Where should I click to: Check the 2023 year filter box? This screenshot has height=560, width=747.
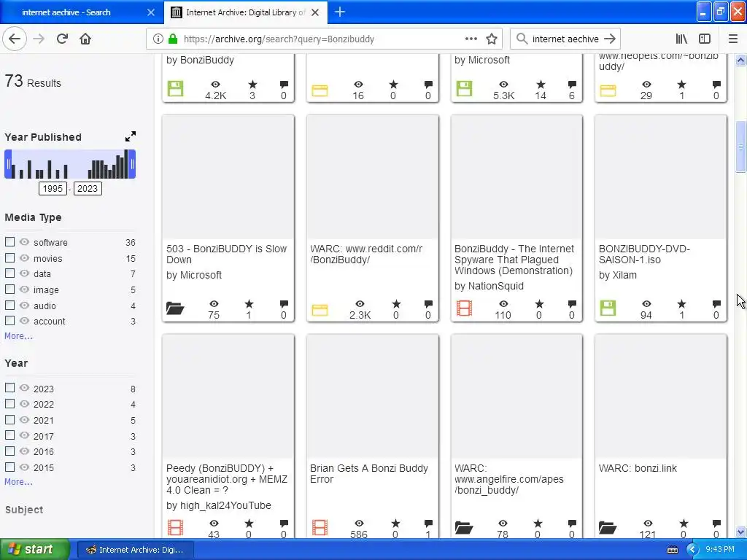coord(9,388)
